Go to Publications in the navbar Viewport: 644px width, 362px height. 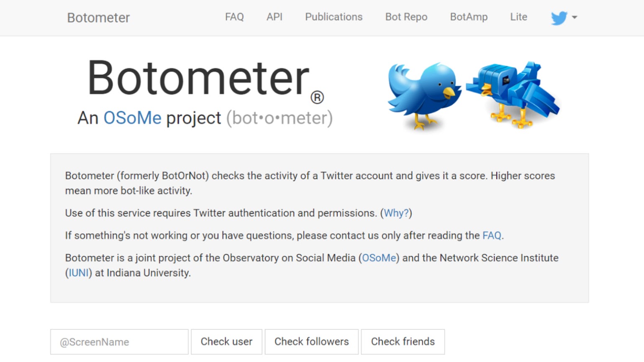[334, 17]
